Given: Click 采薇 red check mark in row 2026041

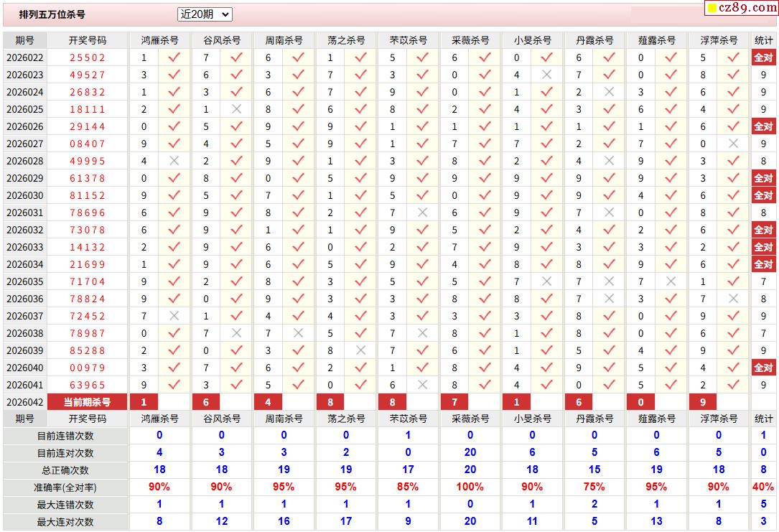Looking at the screenshot, I should 485,385.
